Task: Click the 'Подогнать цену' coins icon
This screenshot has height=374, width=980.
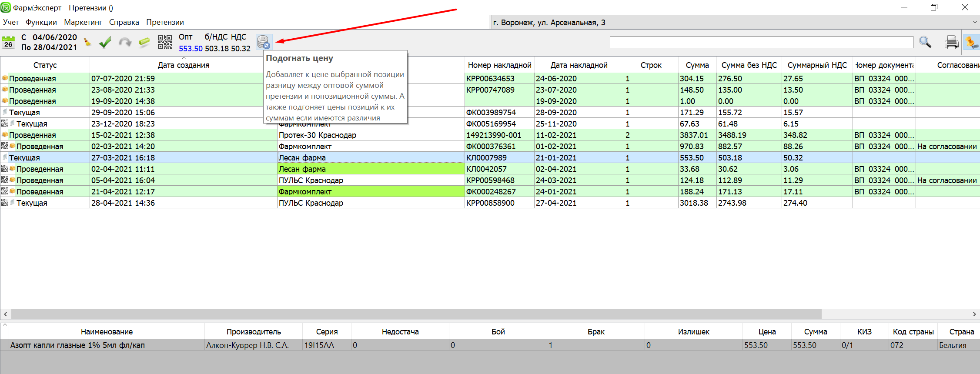Action: pyautogui.click(x=264, y=42)
